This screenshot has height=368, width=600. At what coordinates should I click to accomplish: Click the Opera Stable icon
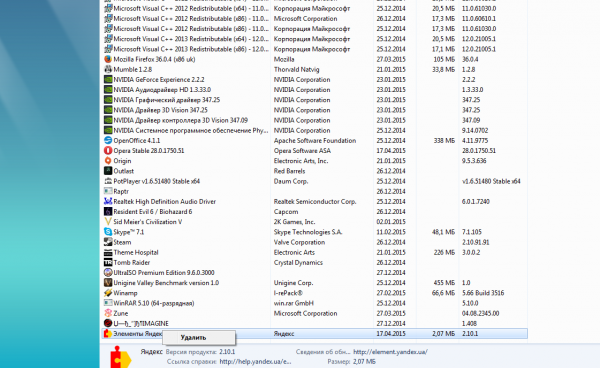pyautogui.click(x=108, y=151)
